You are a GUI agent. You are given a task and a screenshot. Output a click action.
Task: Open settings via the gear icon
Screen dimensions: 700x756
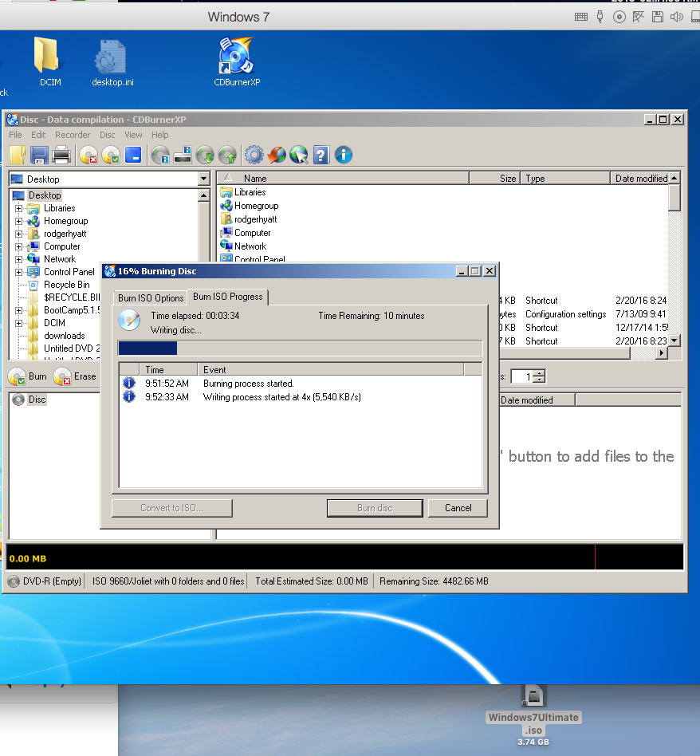point(254,155)
